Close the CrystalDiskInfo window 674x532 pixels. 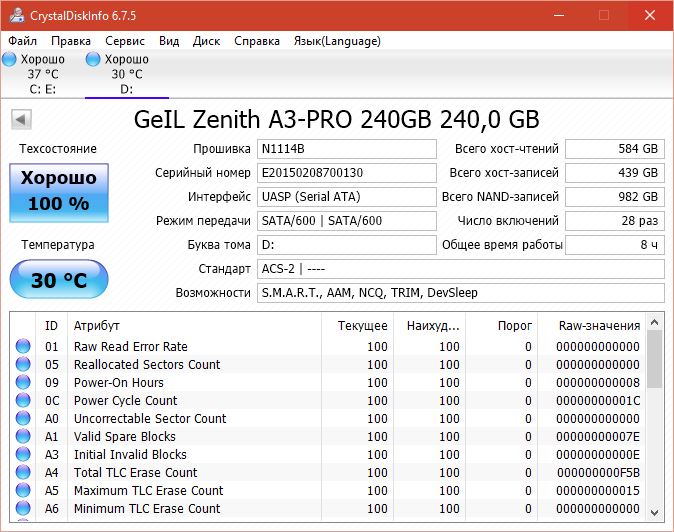649,15
